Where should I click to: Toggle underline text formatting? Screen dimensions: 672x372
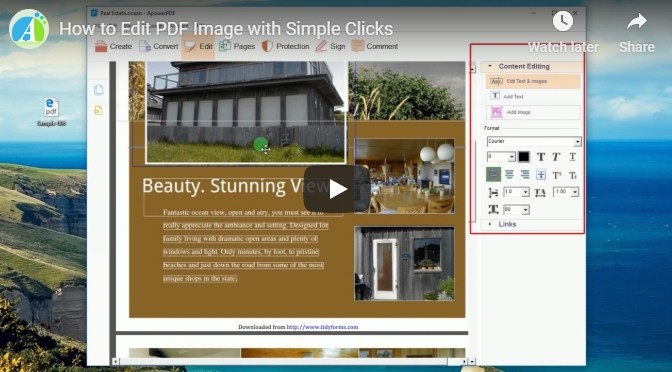pos(573,157)
